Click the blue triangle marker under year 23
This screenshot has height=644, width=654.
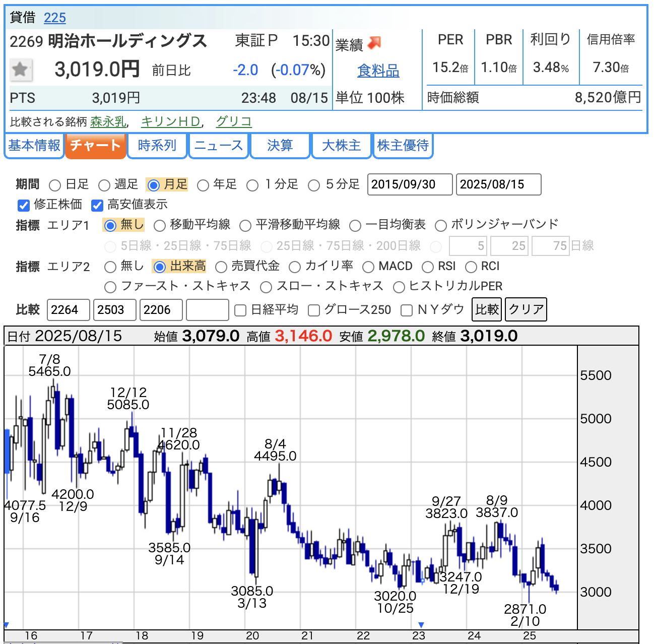click(x=421, y=625)
